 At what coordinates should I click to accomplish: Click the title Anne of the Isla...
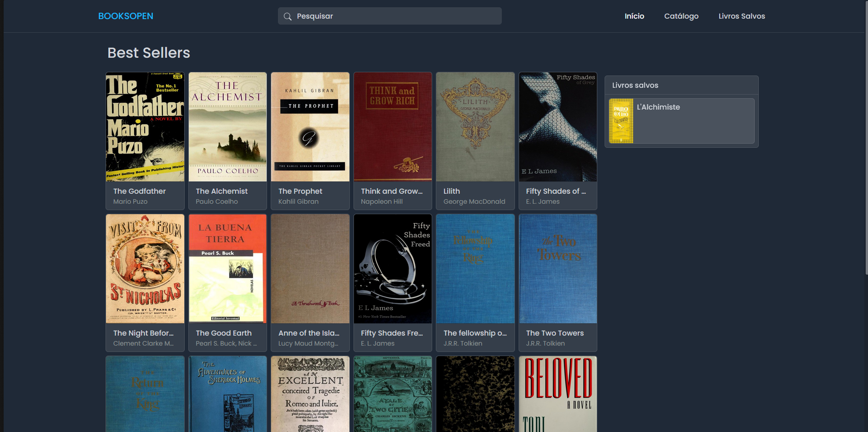(x=309, y=333)
